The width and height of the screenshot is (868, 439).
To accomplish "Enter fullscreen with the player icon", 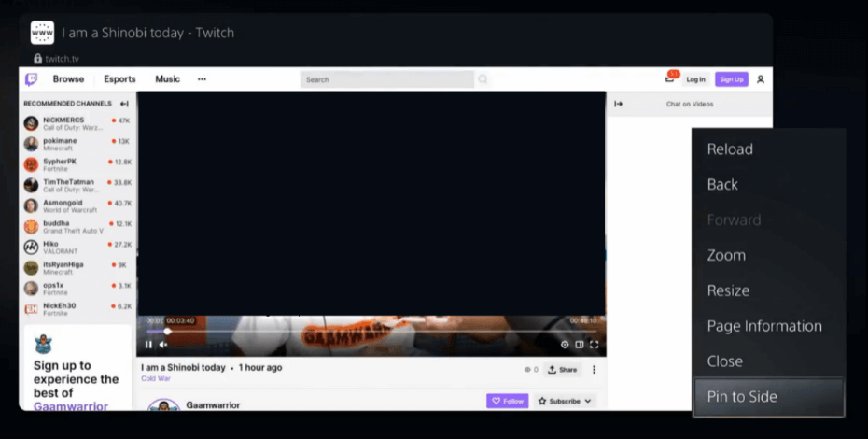I will (x=594, y=345).
